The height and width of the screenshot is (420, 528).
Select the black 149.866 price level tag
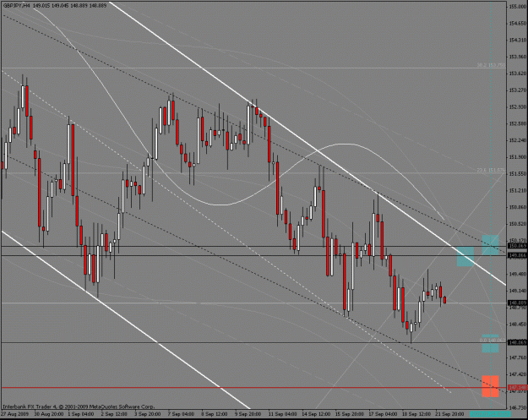(518, 256)
